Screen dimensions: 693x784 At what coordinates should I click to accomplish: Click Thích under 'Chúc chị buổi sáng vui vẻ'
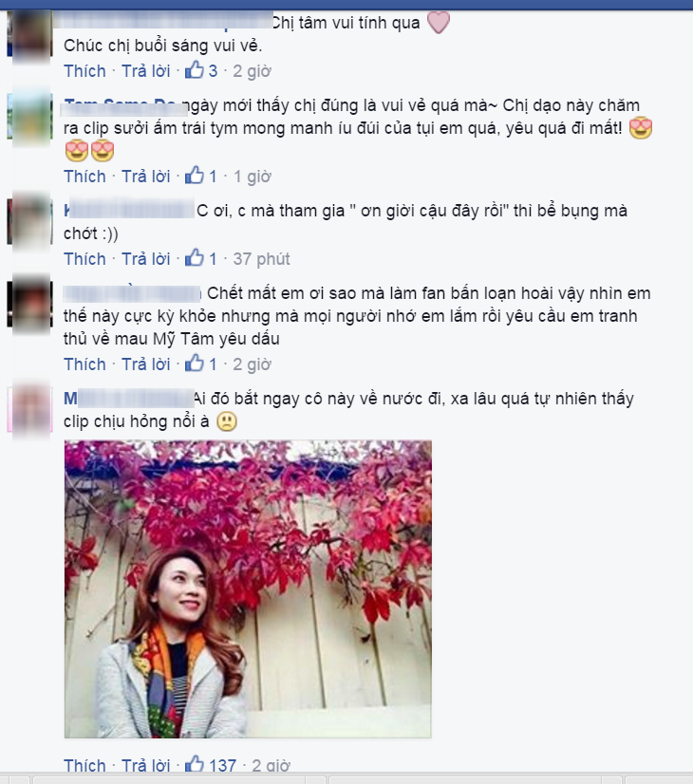(x=84, y=71)
